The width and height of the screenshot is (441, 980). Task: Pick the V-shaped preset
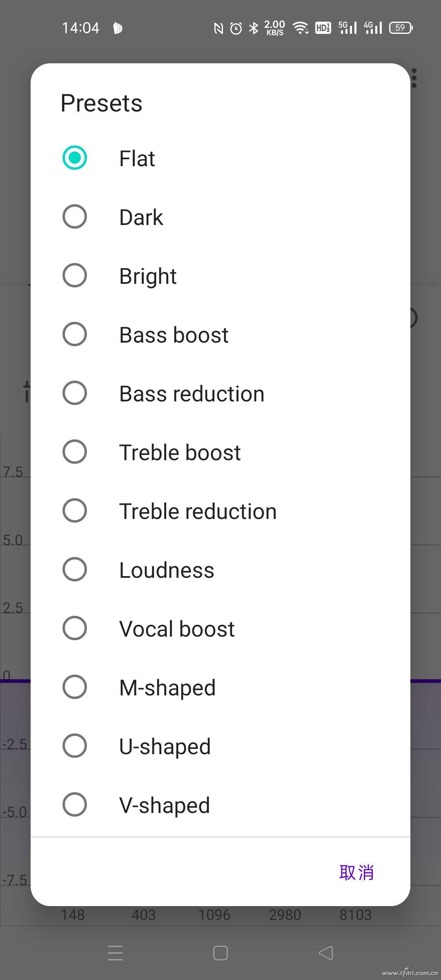pyautogui.click(x=75, y=804)
